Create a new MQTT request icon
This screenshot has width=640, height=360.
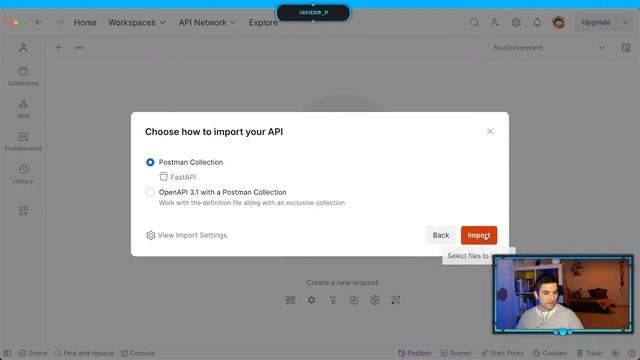[x=396, y=300]
